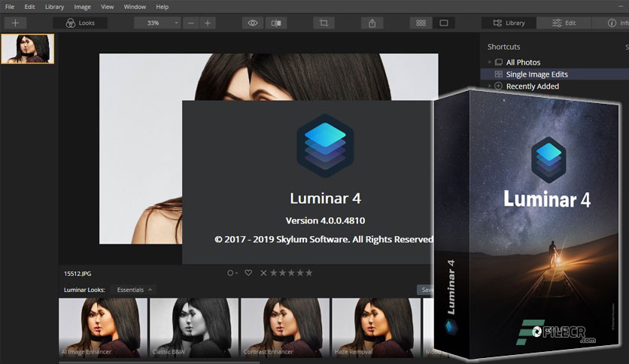Switch to the Edit tab
This screenshot has width=629, height=364.
click(564, 23)
